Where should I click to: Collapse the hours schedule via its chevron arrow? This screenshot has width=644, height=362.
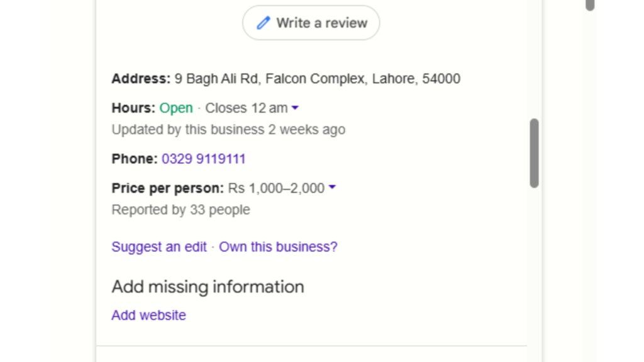coord(294,107)
